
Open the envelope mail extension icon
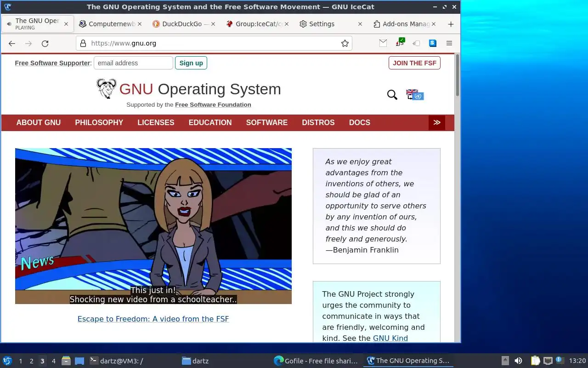[383, 43]
